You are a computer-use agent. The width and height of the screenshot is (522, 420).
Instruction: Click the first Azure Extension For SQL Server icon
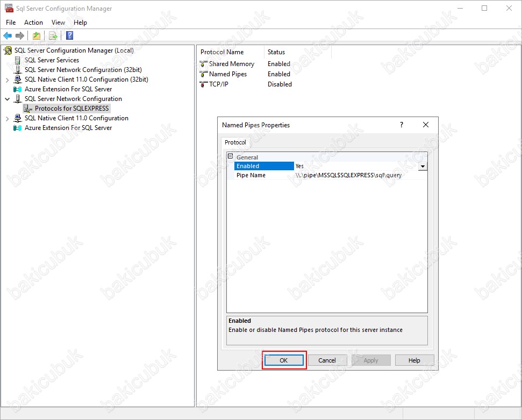pyautogui.click(x=17, y=89)
